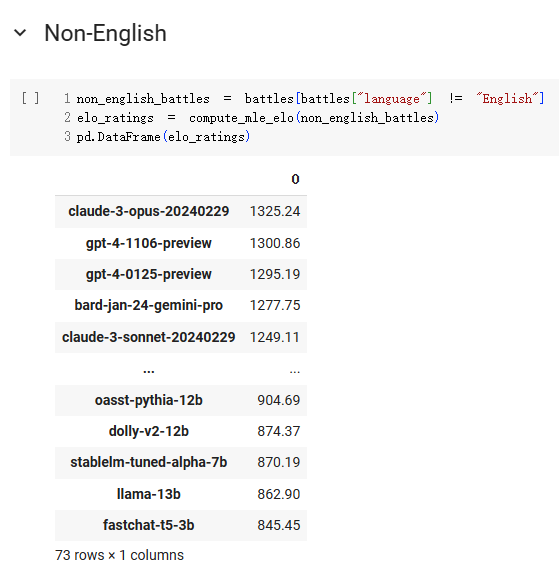Select the bard-jan-24-gemini-pro row label
The width and height of the screenshot is (559, 577).
149,305
